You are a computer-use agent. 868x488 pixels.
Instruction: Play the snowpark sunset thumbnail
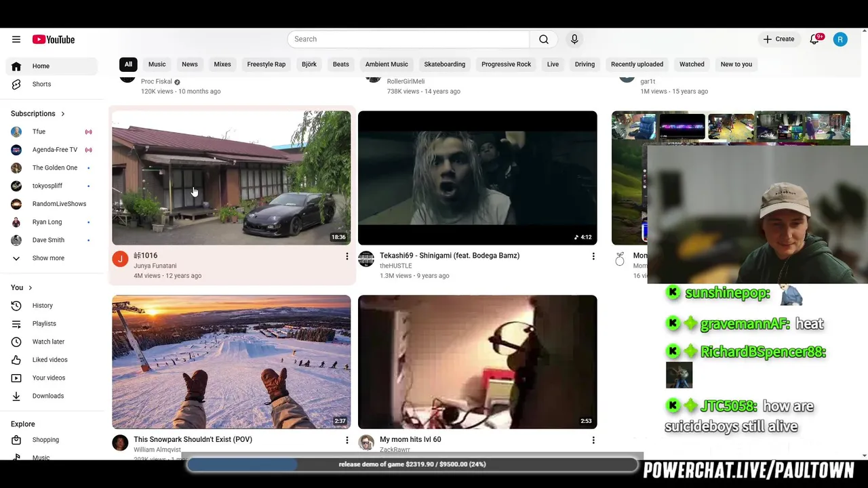pos(231,362)
